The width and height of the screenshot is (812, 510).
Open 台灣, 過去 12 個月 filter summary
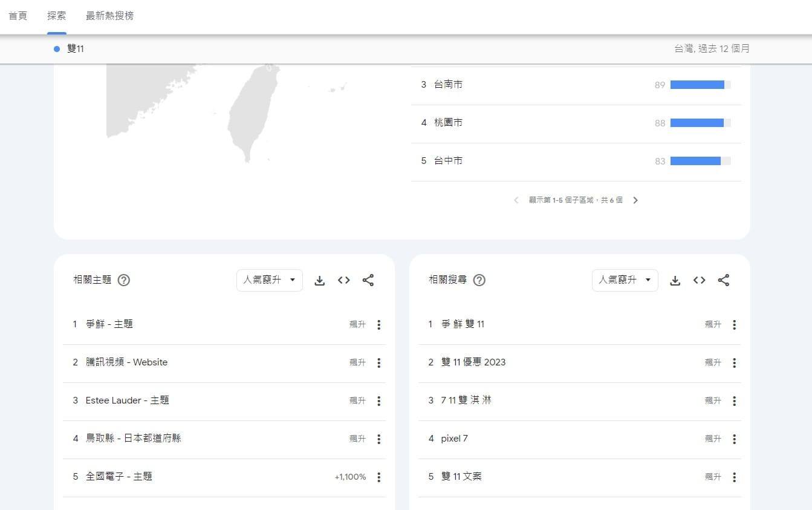[712, 49]
